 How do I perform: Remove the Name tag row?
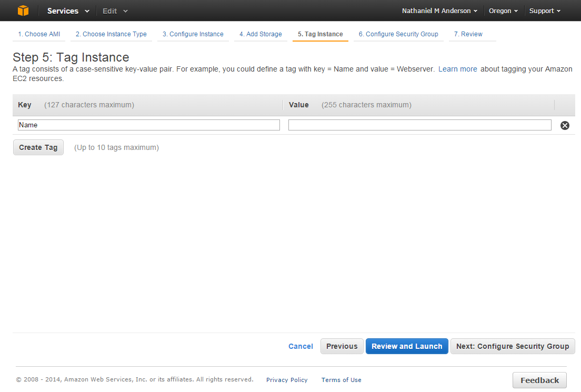tap(565, 125)
